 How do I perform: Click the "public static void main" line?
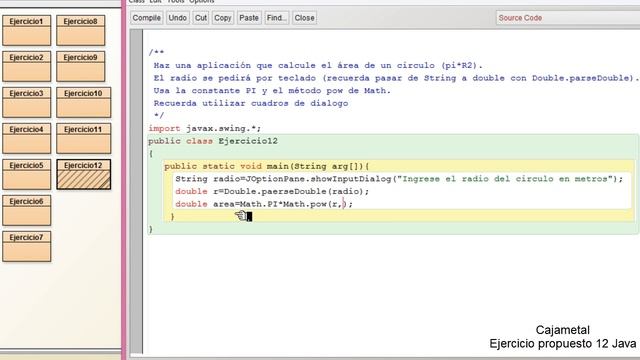pyautogui.click(x=267, y=167)
